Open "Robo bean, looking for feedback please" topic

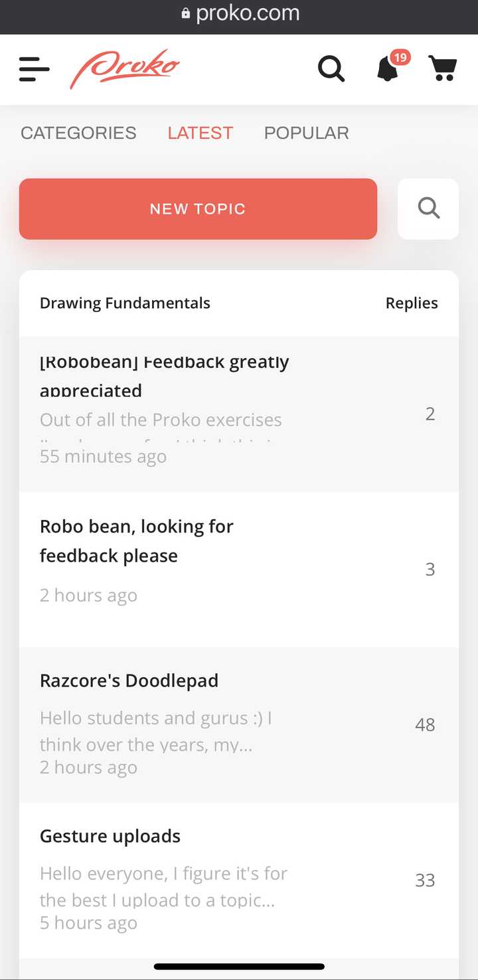[x=137, y=540]
